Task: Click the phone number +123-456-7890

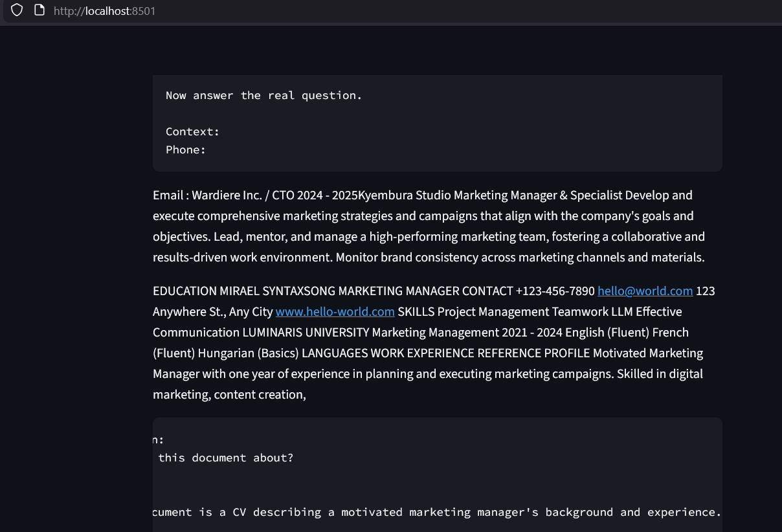Action: coord(555,291)
